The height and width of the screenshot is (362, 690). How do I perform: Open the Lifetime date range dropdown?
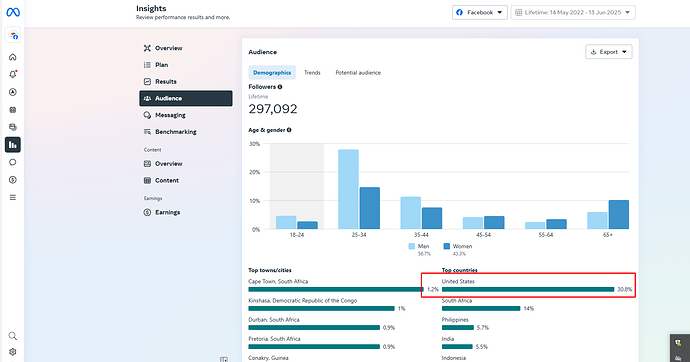tap(573, 12)
